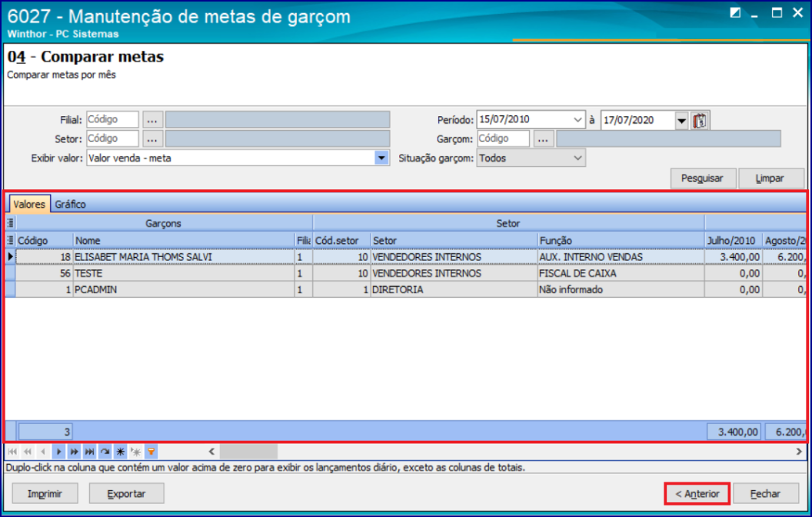Expand the Situação garçom dropdown

[578, 158]
